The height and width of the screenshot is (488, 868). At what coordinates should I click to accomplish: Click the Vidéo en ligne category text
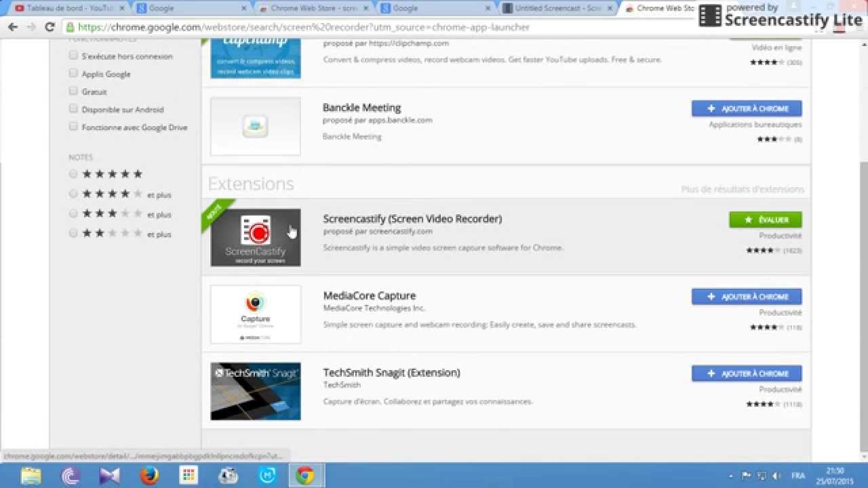click(776, 48)
